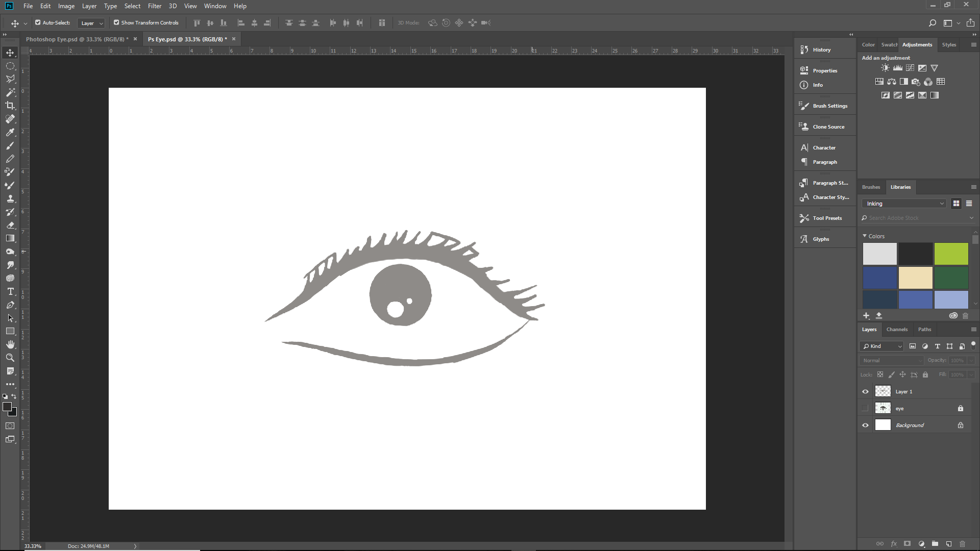This screenshot has height=551, width=980.
Task: Add Brightness/Contrast adjustment
Action: point(885,68)
